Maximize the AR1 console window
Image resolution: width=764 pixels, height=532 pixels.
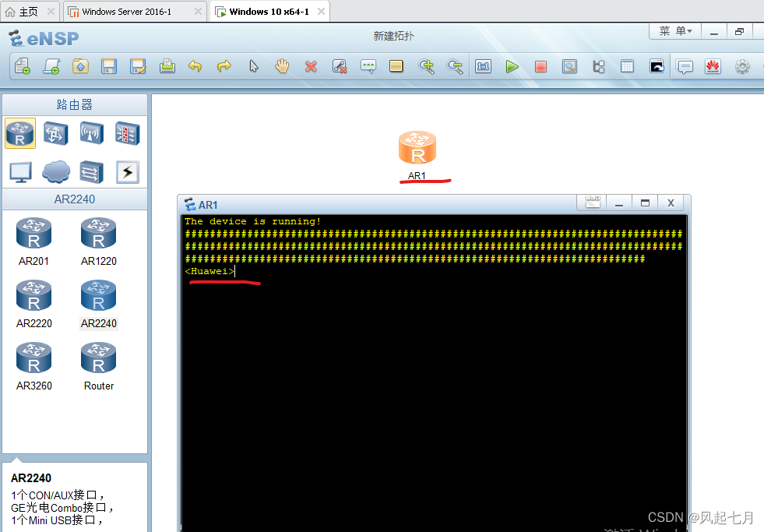click(x=645, y=203)
